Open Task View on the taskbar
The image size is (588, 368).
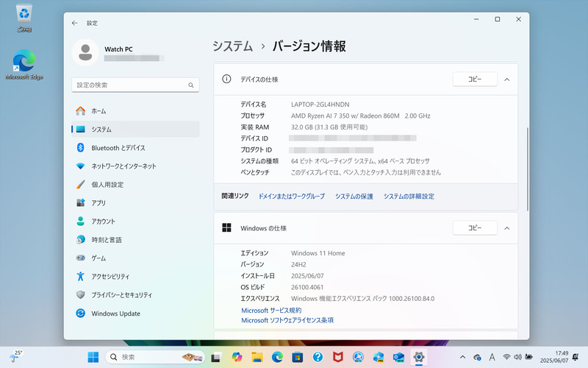click(x=215, y=357)
